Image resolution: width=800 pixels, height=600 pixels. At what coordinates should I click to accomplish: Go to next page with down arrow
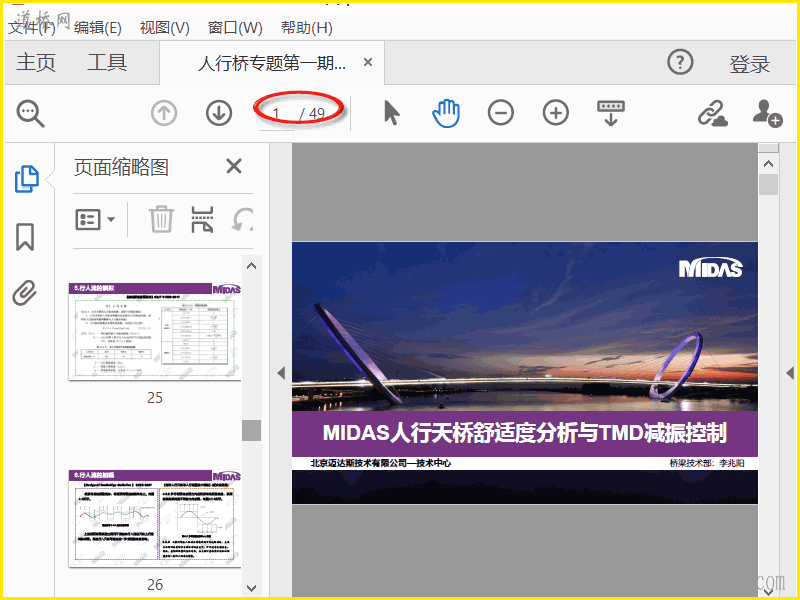click(219, 113)
